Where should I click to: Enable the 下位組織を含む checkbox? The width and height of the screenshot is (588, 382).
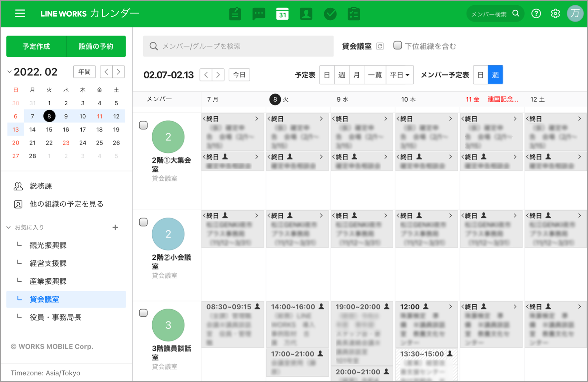[397, 46]
